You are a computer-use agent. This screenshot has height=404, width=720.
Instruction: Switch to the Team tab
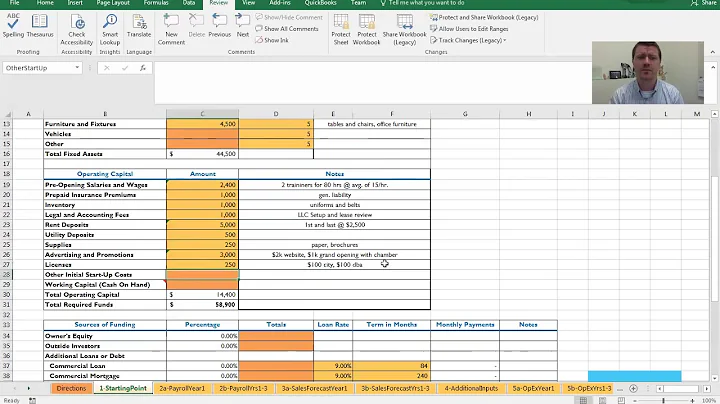click(358, 3)
